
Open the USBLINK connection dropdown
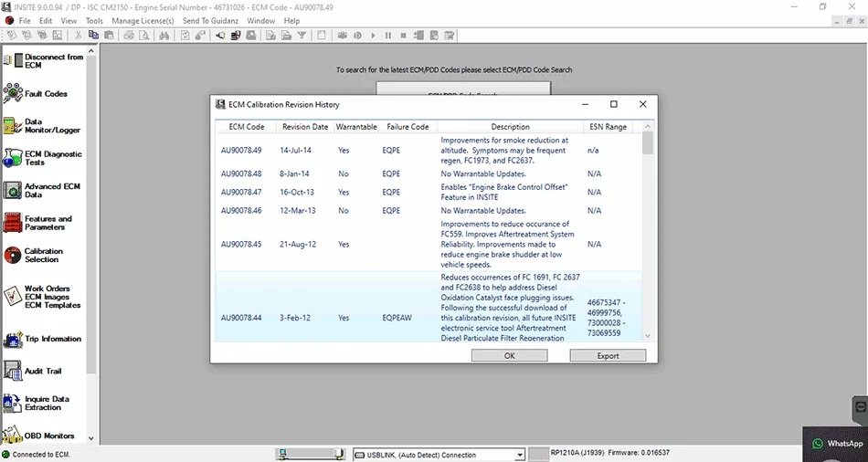[519, 455]
